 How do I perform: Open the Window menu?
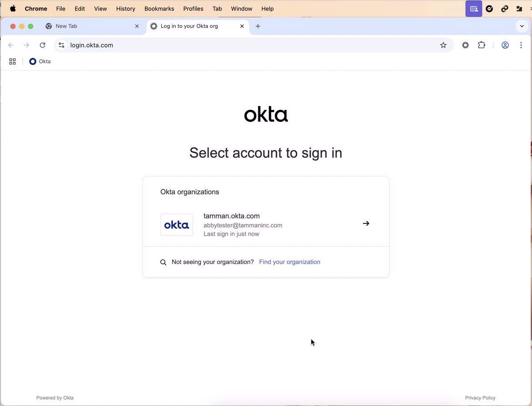241,8
